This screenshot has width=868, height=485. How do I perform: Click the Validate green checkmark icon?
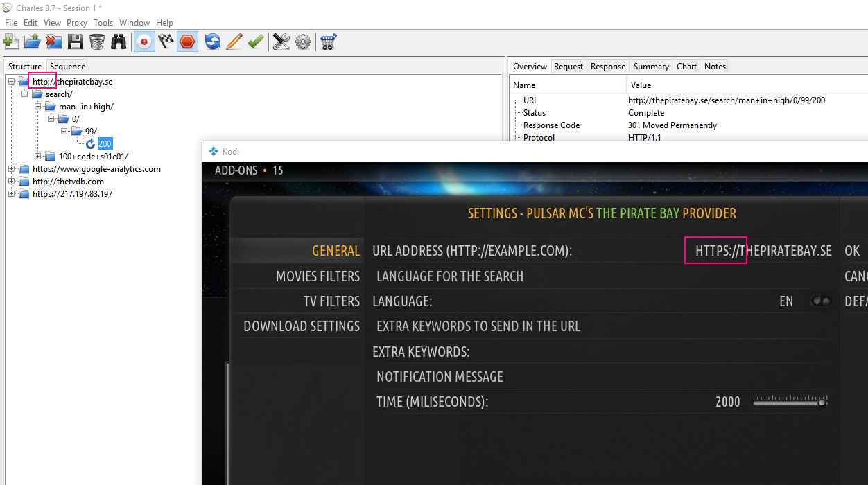point(255,42)
